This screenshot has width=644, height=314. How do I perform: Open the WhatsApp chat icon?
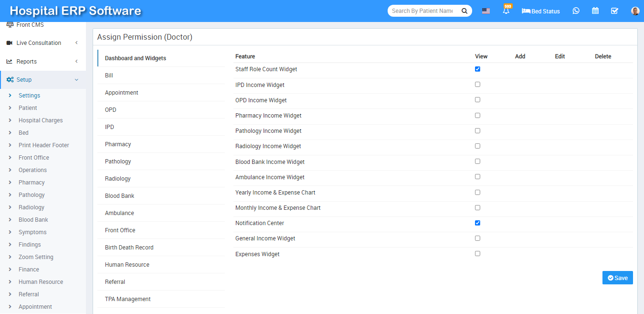coord(576,11)
